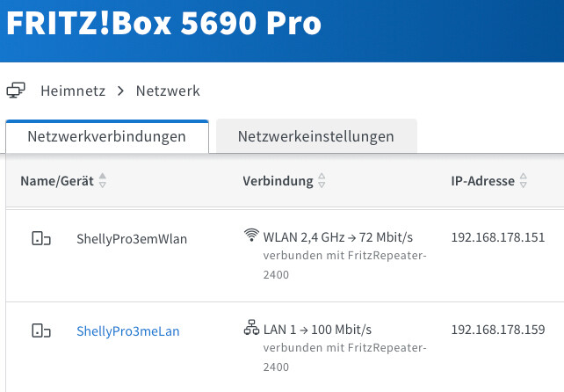Switch to the Netzwerkeinstellungen tab

(315, 137)
